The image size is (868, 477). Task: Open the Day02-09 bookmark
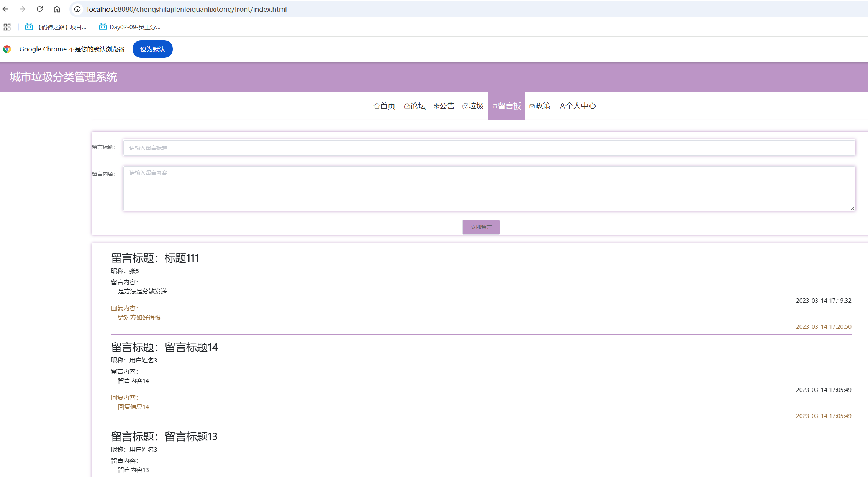129,27
